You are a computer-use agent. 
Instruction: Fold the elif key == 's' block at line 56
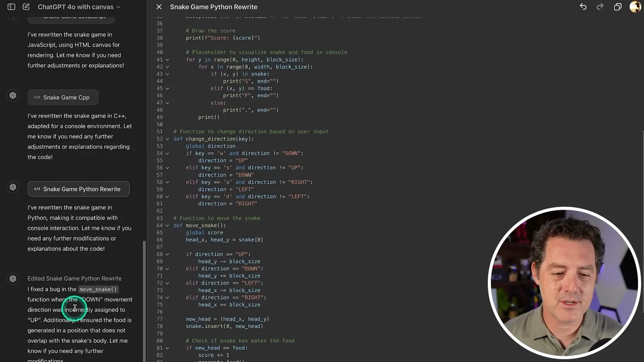pos(167,168)
